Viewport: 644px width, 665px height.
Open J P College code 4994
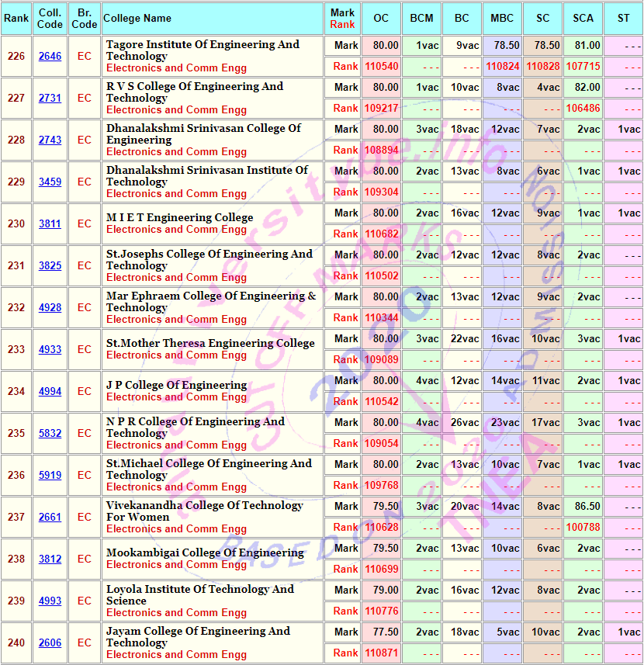[x=50, y=391]
